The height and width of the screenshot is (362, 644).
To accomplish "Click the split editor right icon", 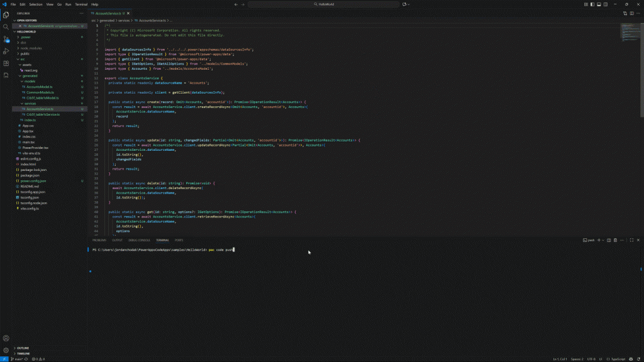I will point(632,13).
